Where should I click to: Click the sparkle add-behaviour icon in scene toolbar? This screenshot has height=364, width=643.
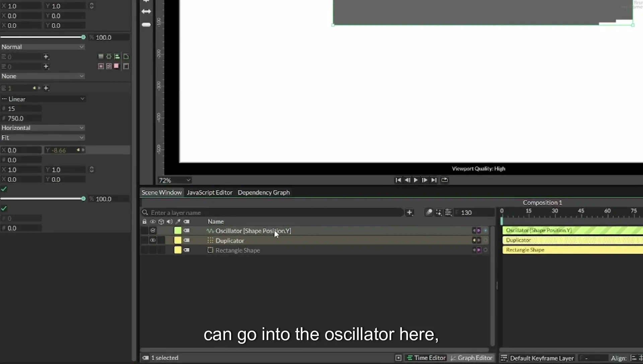tap(438, 212)
